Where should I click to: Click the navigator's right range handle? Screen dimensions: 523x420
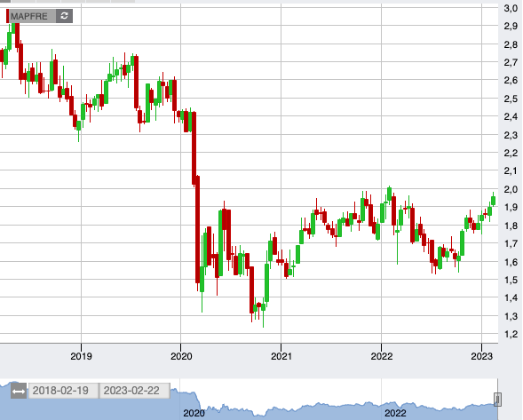(x=497, y=399)
